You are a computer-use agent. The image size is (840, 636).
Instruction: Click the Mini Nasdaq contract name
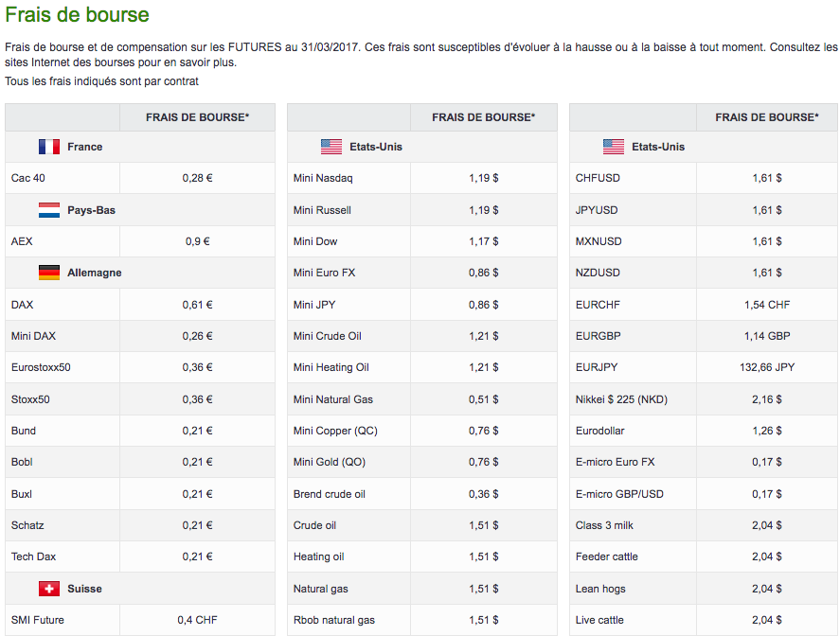click(x=323, y=178)
